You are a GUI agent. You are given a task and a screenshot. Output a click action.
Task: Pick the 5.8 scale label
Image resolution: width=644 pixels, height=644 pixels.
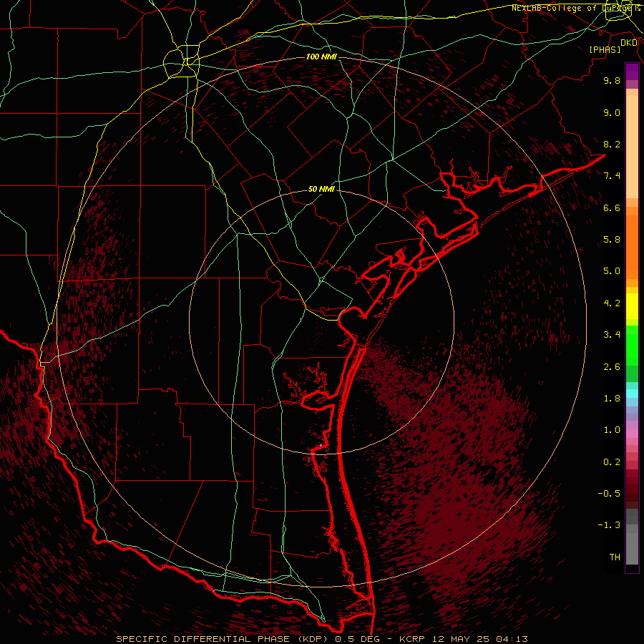[x=612, y=240]
